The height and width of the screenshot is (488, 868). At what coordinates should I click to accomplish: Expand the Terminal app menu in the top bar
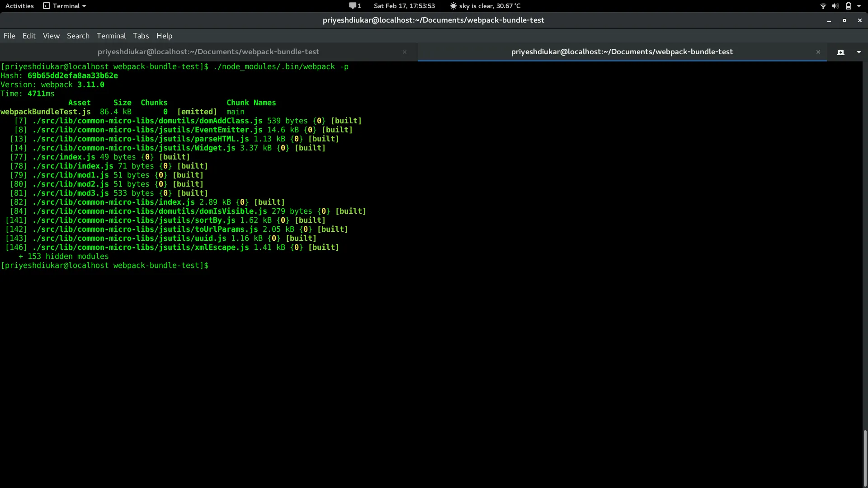point(65,6)
